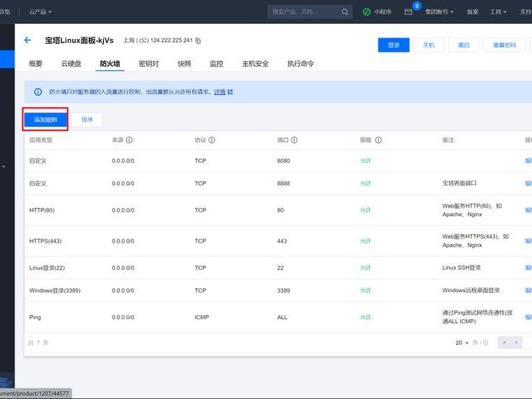Screen dimensions: 532x399
Task: Open the 主机安全 tab
Action: [x=255, y=63]
